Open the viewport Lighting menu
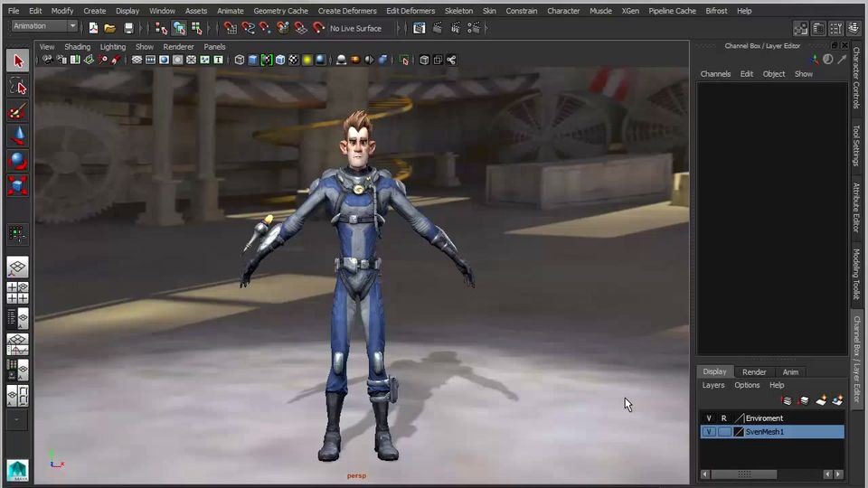Viewport: 868px width, 488px height. [x=112, y=47]
